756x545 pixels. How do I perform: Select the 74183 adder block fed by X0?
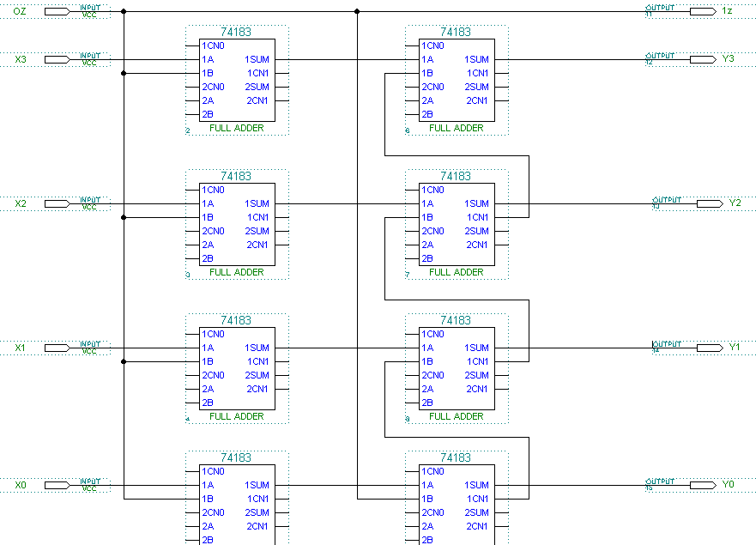point(237,505)
